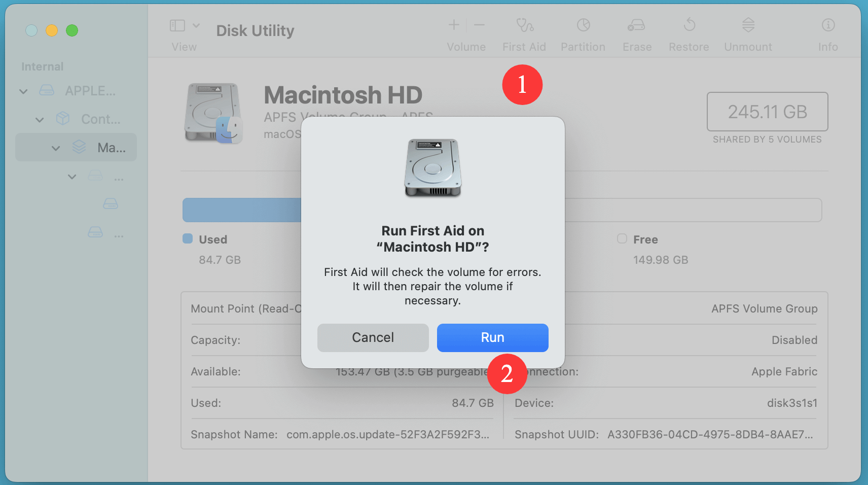Cancel the First Aid dialog
The image size is (868, 485).
click(x=372, y=337)
